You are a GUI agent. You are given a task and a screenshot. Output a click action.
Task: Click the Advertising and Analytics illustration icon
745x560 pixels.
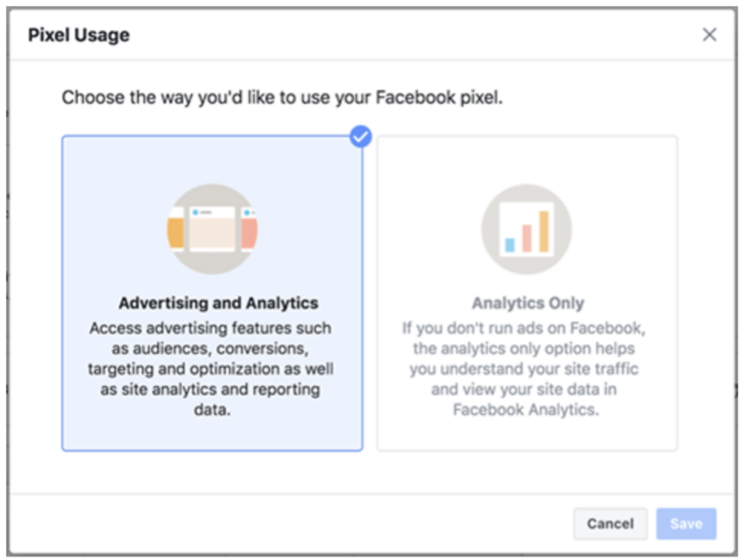[x=212, y=229]
